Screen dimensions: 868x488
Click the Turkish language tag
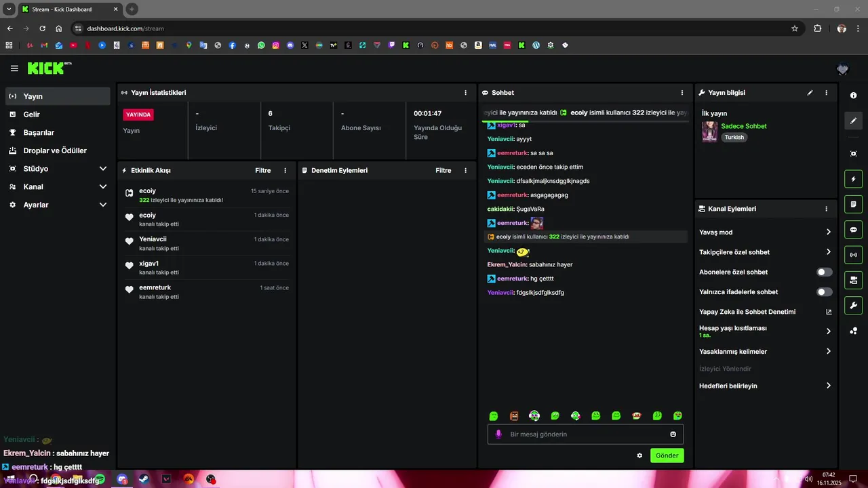click(x=734, y=137)
